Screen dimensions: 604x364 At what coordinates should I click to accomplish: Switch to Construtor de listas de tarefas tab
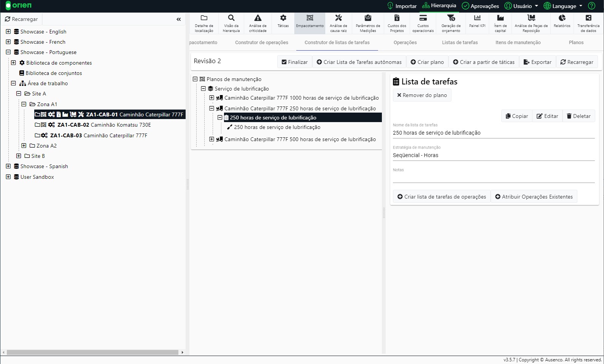337,43
